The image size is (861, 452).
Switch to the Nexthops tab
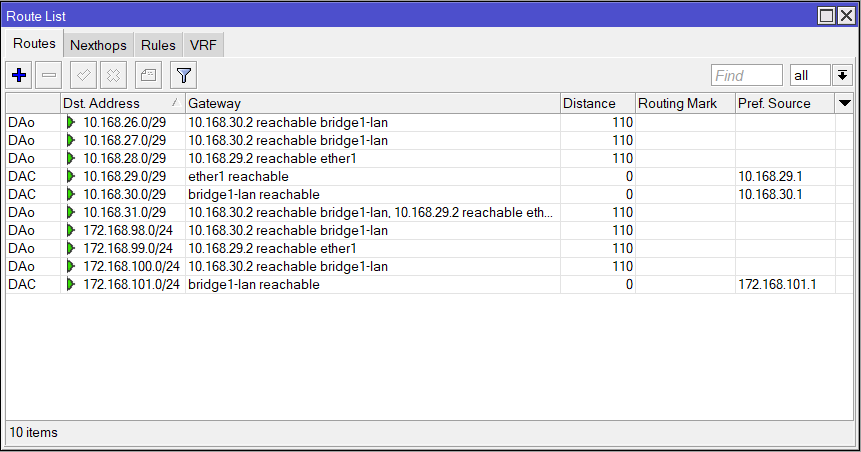pos(98,45)
